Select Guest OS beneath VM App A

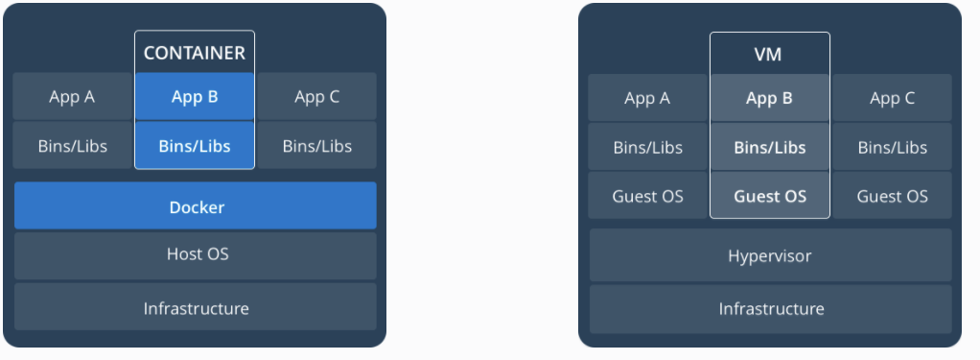(647, 195)
